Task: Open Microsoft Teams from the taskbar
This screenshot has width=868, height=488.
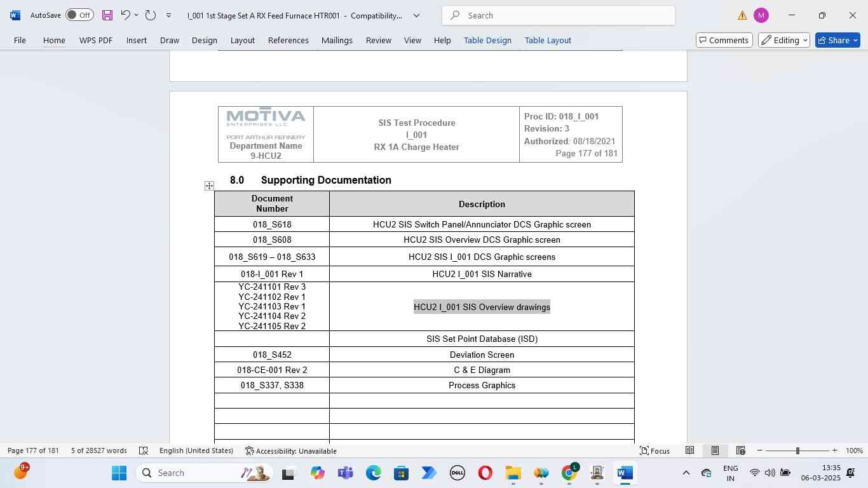Action: tap(345, 473)
